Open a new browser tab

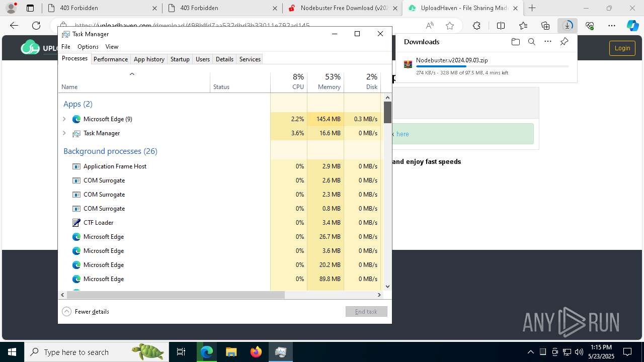[x=532, y=8]
